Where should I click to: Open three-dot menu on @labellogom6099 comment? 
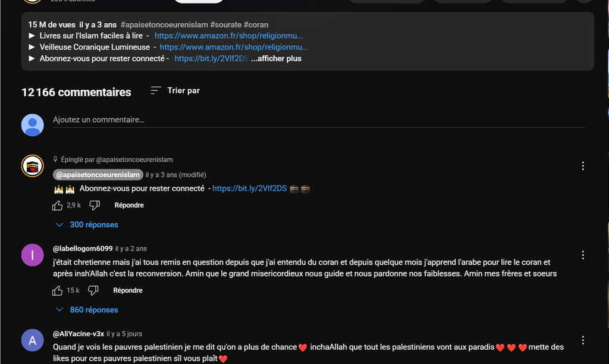583,255
